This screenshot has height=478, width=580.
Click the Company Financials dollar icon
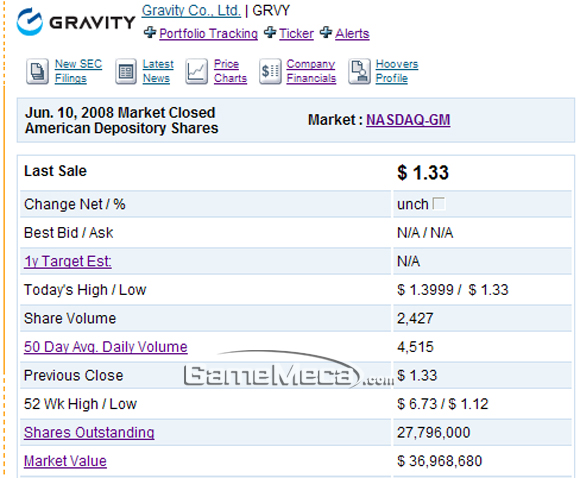270,71
